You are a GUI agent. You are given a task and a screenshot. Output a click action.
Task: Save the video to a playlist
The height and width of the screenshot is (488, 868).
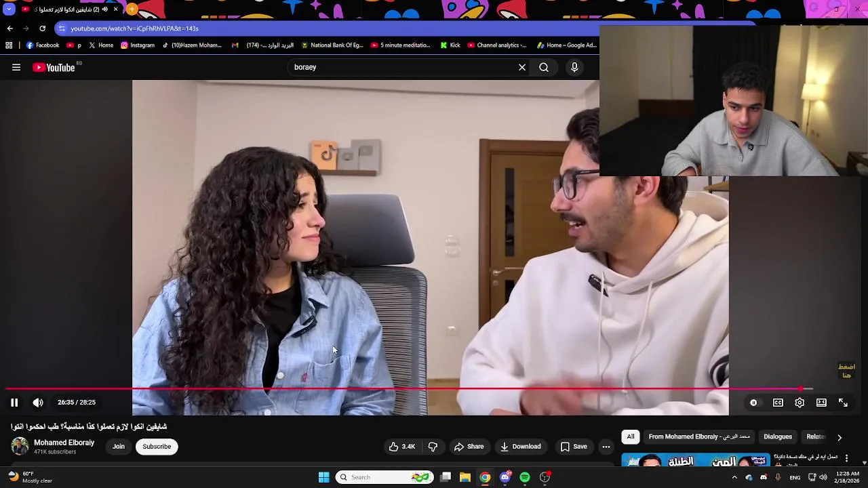(x=573, y=447)
